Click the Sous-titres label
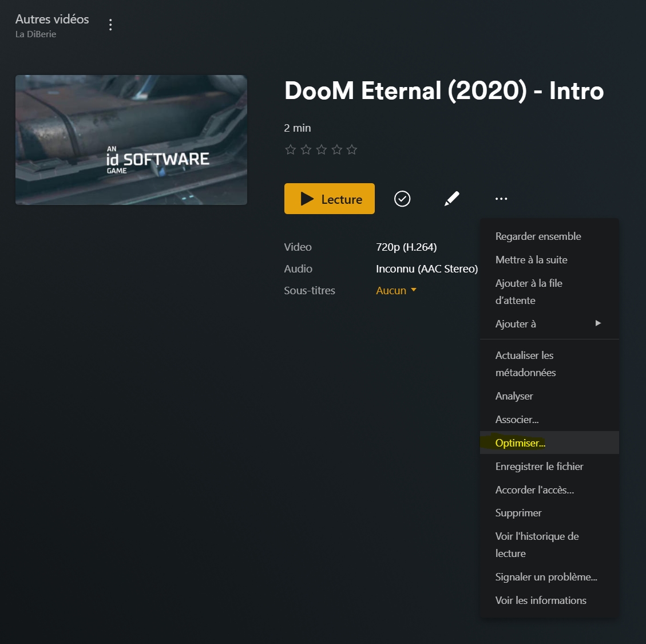 [x=310, y=291]
